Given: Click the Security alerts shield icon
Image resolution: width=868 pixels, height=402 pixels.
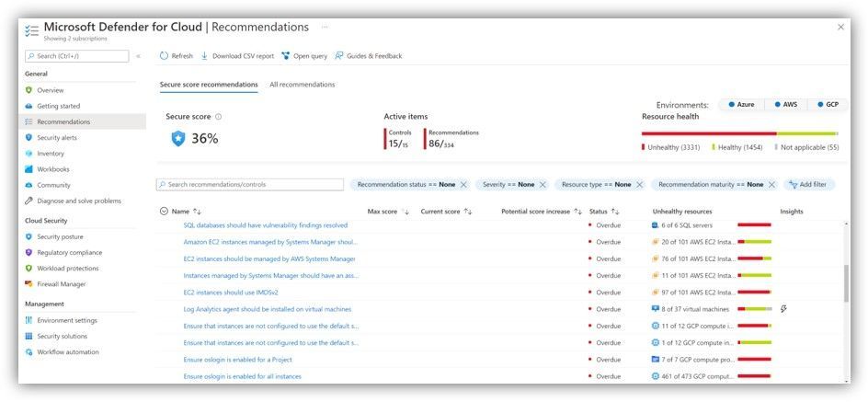Looking at the screenshot, I should tap(29, 137).
